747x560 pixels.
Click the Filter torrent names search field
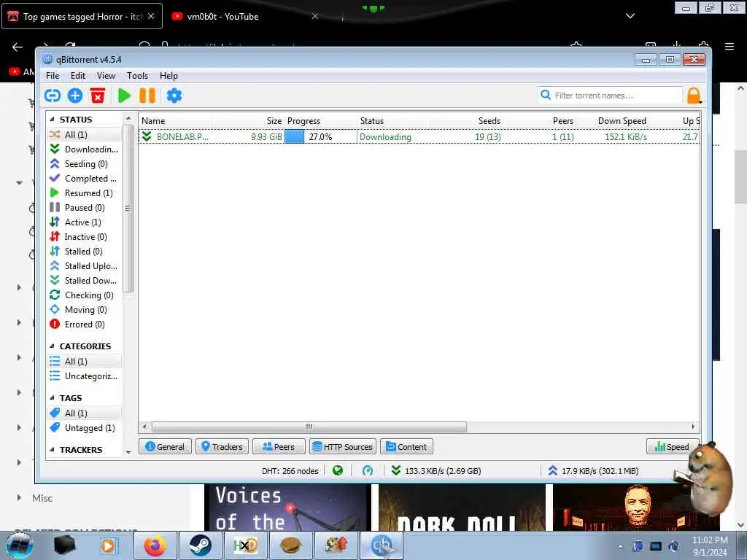tap(610, 96)
